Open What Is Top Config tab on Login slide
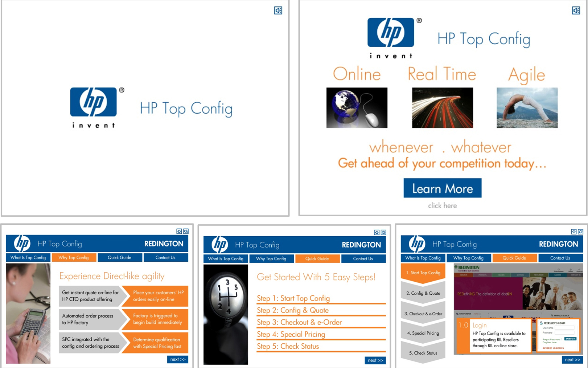Image resolution: width=588 pixels, height=368 pixels. 423,258
